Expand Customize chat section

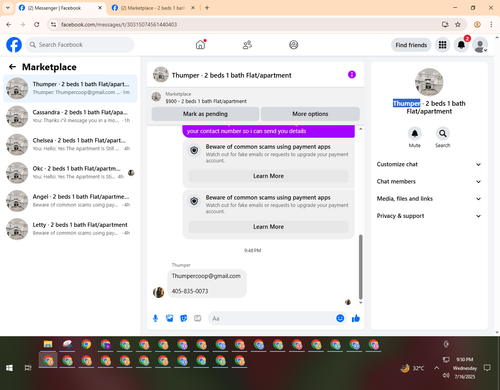(429, 164)
